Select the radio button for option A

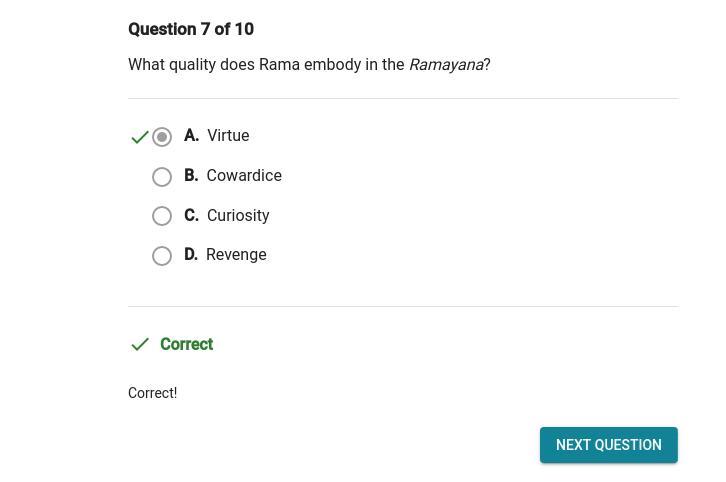162,137
